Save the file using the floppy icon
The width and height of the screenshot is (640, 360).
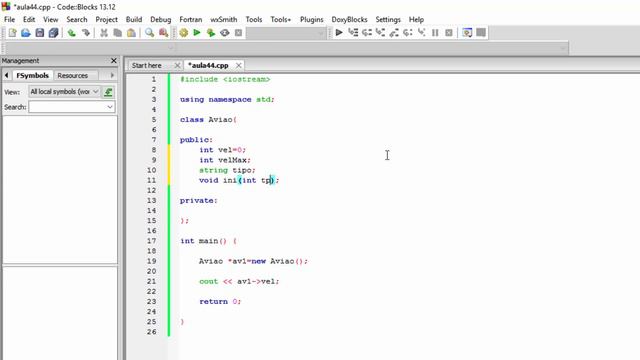(40, 33)
